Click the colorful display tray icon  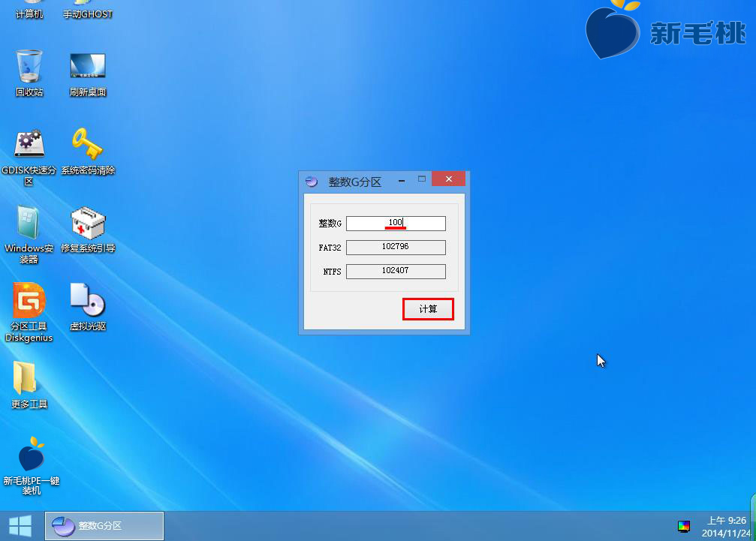click(684, 527)
